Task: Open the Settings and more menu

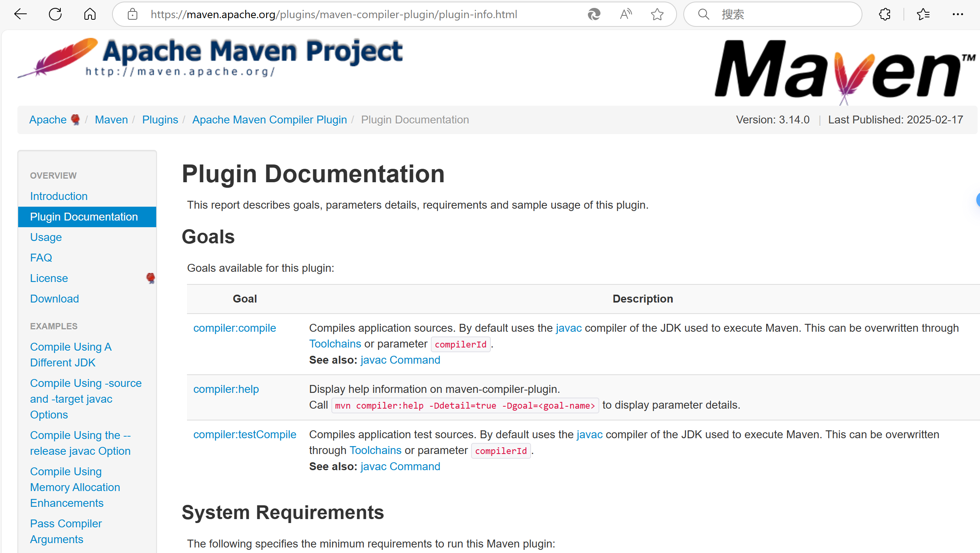Action: (x=958, y=15)
